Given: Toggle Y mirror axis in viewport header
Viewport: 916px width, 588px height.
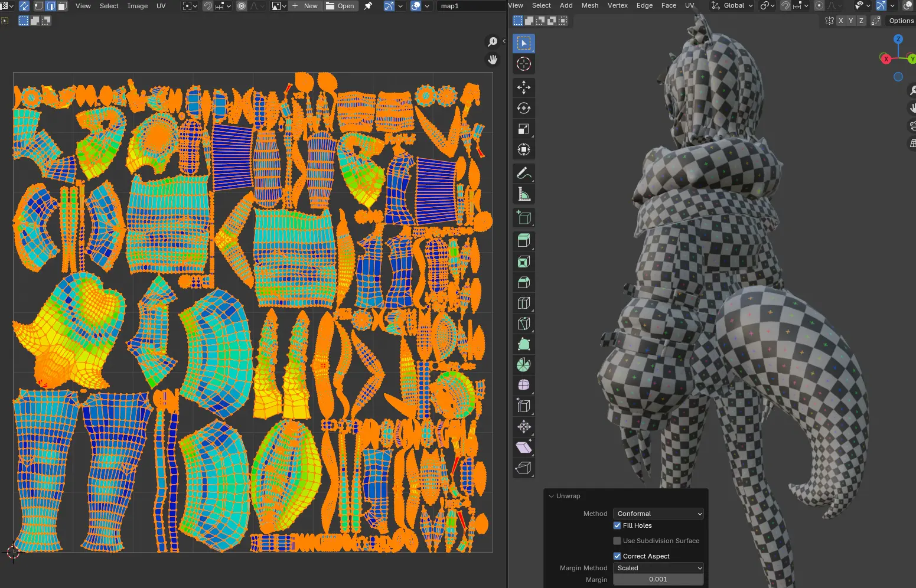Looking at the screenshot, I should (851, 21).
